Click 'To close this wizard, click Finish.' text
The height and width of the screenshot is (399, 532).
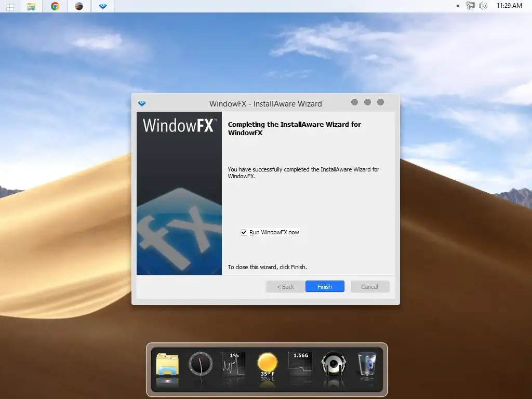click(268, 267)
